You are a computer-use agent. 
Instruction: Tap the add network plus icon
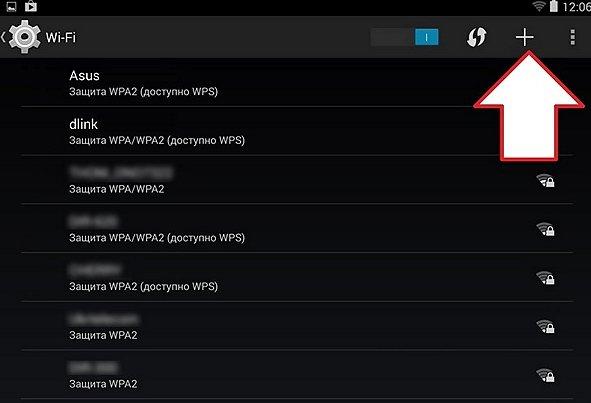tap(524, 37)
